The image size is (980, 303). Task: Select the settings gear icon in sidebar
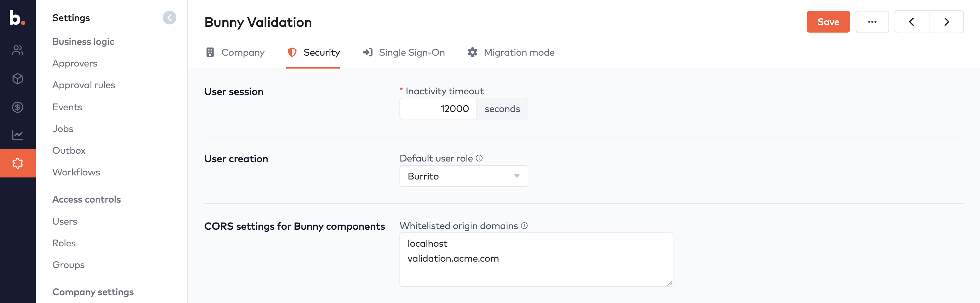click(x=18, y=163)
